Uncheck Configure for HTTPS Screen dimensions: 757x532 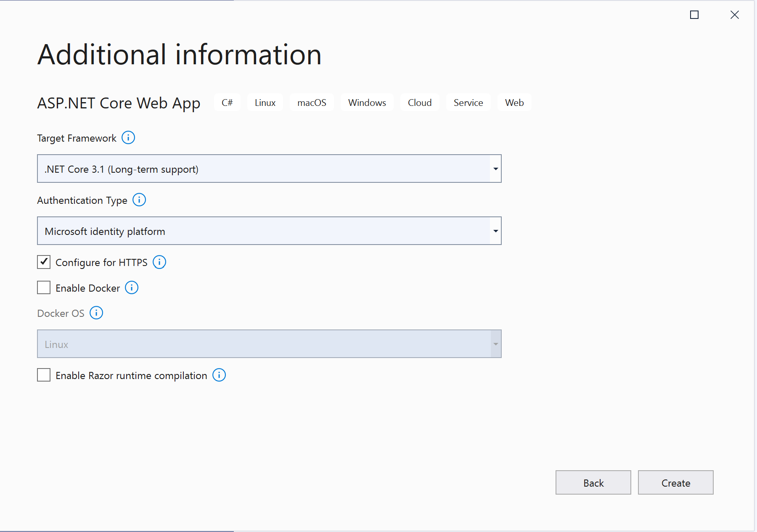(x=43, y=262)
